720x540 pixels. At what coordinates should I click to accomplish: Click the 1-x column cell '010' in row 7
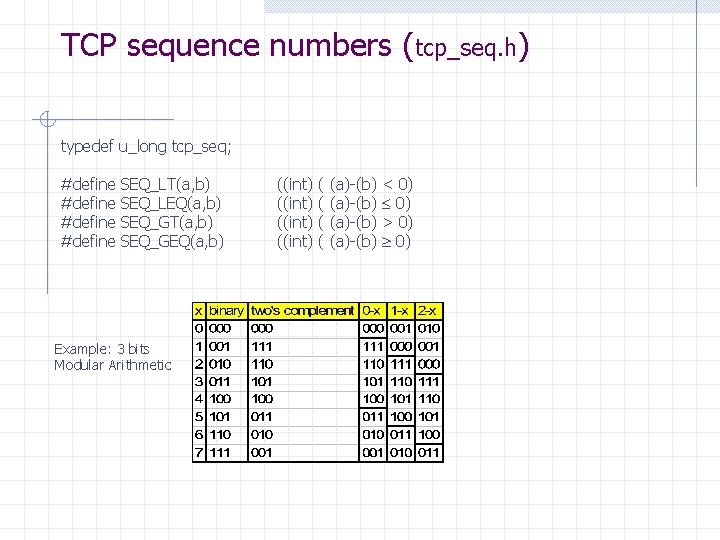pos(401,452)
